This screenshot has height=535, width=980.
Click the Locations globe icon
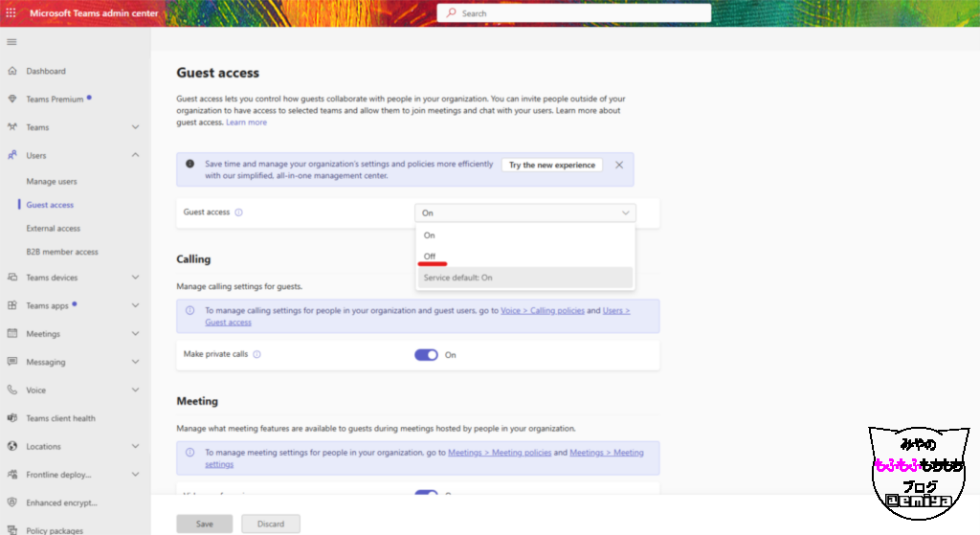tap(11, 446)
